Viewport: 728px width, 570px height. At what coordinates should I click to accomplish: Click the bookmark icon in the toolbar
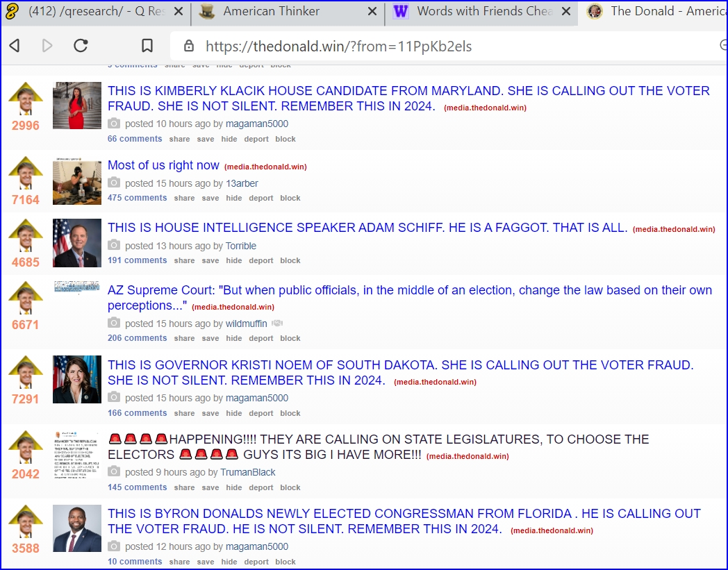147,46
